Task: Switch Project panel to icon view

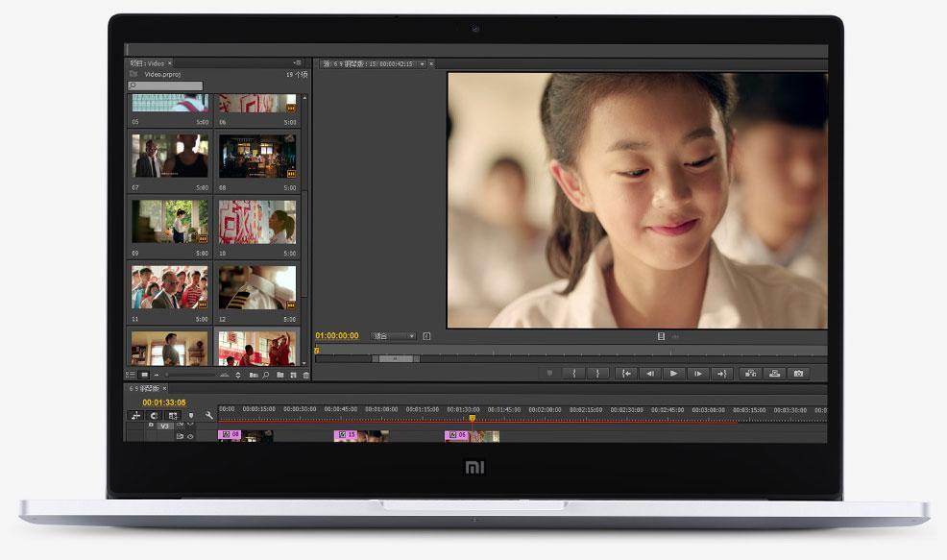Action: 144,375
